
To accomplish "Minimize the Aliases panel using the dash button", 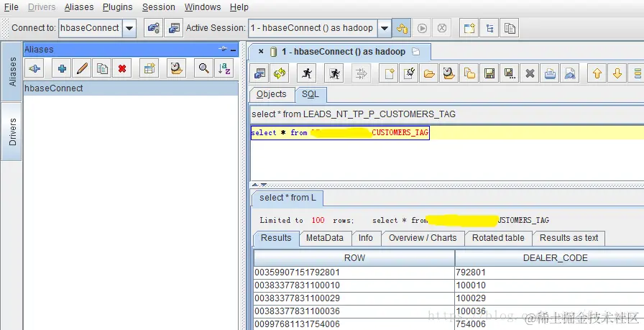I will 234,50.
